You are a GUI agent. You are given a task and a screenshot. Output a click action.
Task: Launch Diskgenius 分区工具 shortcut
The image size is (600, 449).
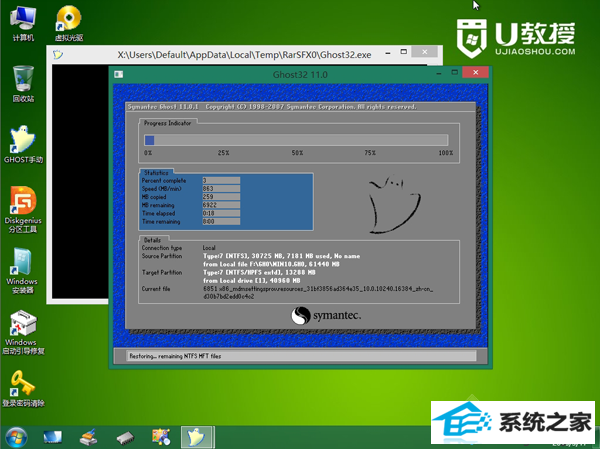[x=23, y=209]
